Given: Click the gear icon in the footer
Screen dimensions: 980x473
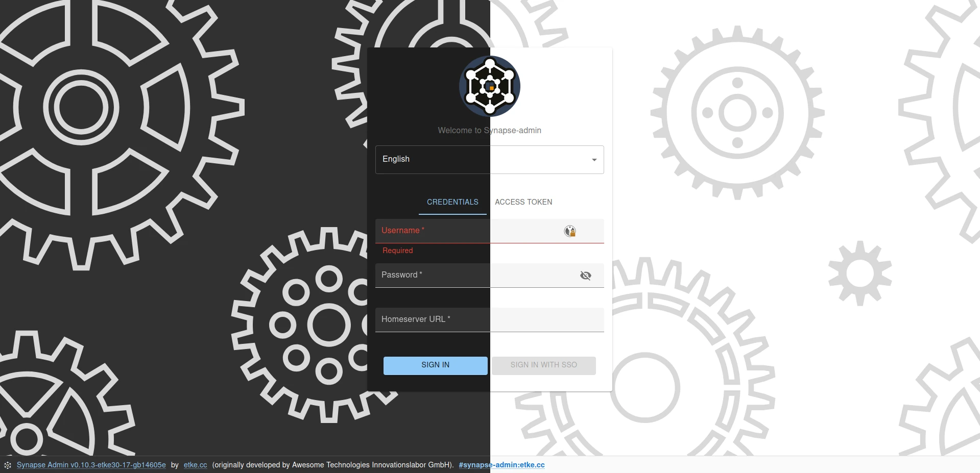Looking at the screenshot, I should click(x=7, y=465).
